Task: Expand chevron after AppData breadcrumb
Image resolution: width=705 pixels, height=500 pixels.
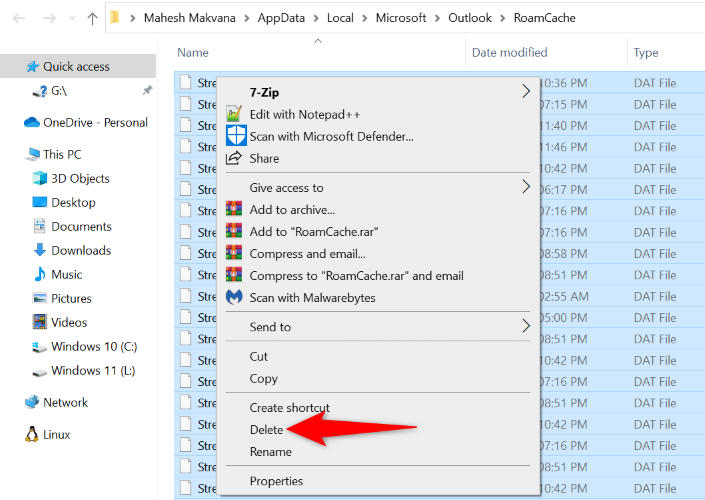Action: click(x=316, y=18)
